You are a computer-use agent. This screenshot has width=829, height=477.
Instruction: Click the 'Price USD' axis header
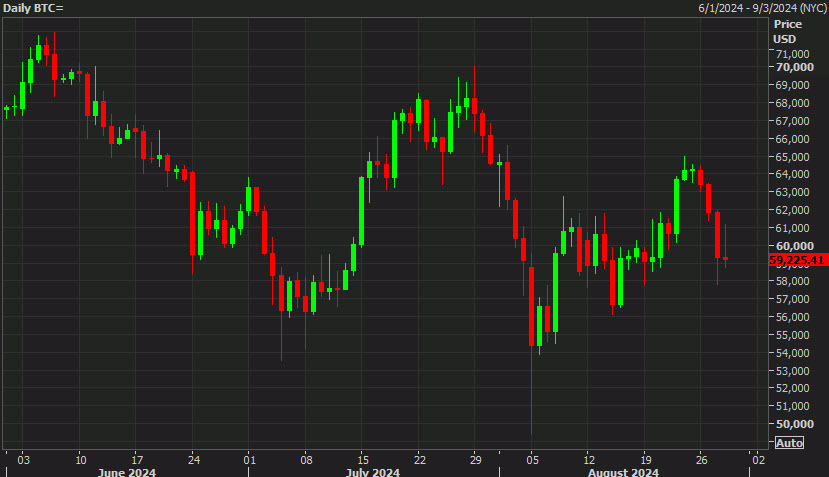point(787,32)
